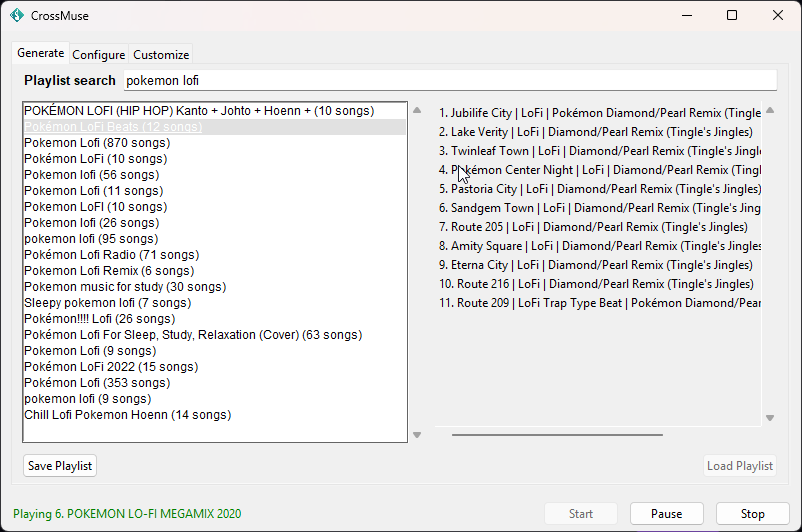
Task: Click the Playlist search input field
Action: 450,80
